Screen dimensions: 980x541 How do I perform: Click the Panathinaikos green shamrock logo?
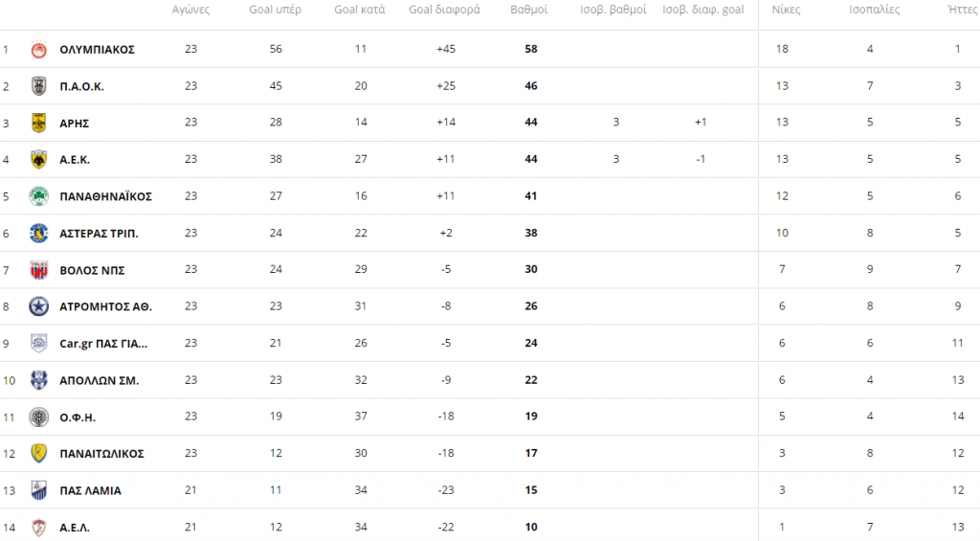(x=38, y=196)
